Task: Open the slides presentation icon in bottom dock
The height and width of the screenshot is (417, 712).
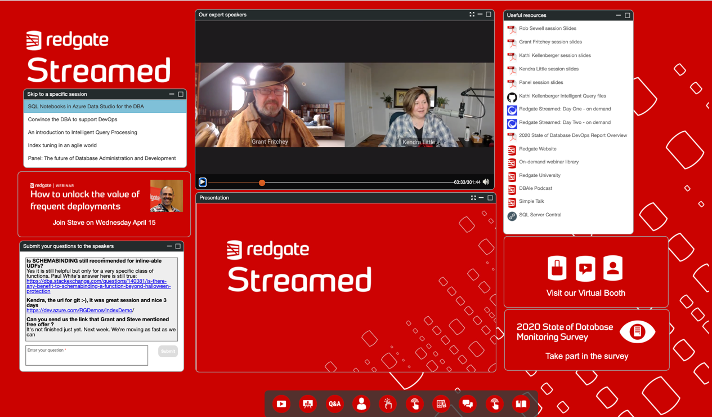Action: [308, 403]
